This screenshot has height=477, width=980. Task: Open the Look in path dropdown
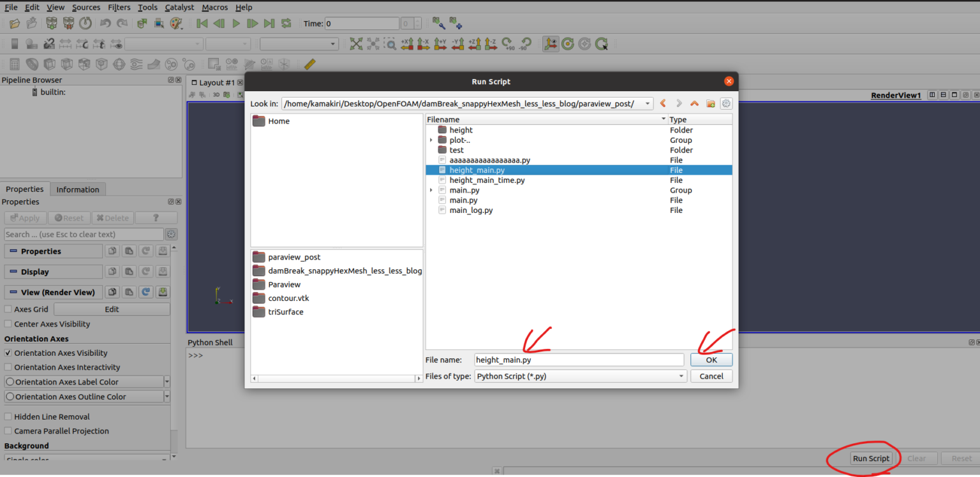pyautogui.click(x=648, y=104)
